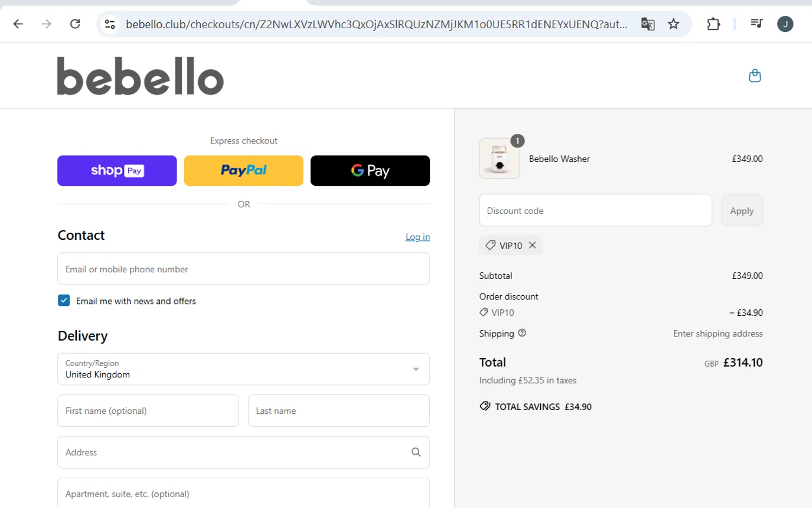
Task: Click the First name (optional) field
Action: coord(148,411)
